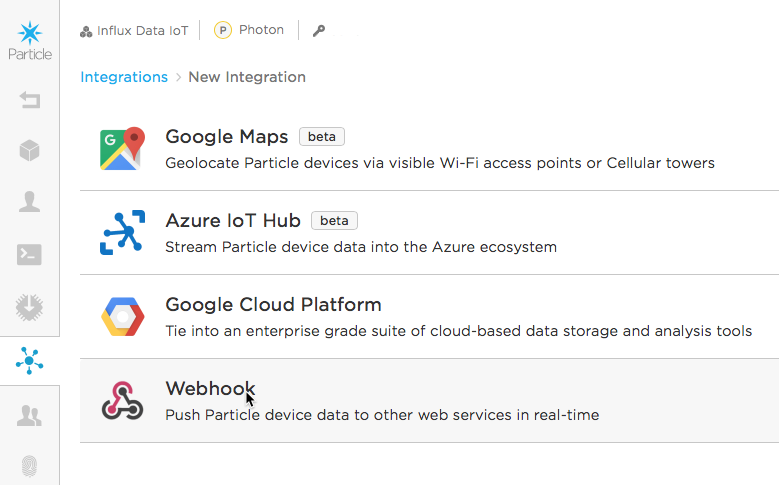This screenshot has height=485, width=779.
Task: Open the fingerprint Authentication sidebar icon
Action: point(29,466)
